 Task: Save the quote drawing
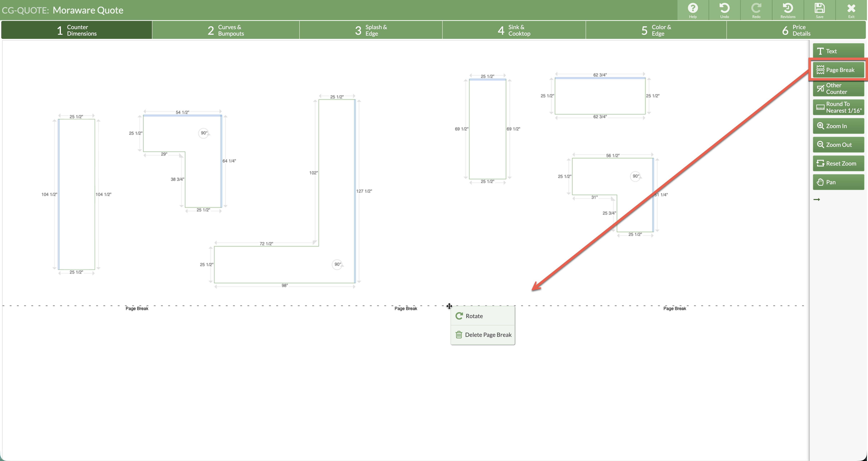coord(819,10)
